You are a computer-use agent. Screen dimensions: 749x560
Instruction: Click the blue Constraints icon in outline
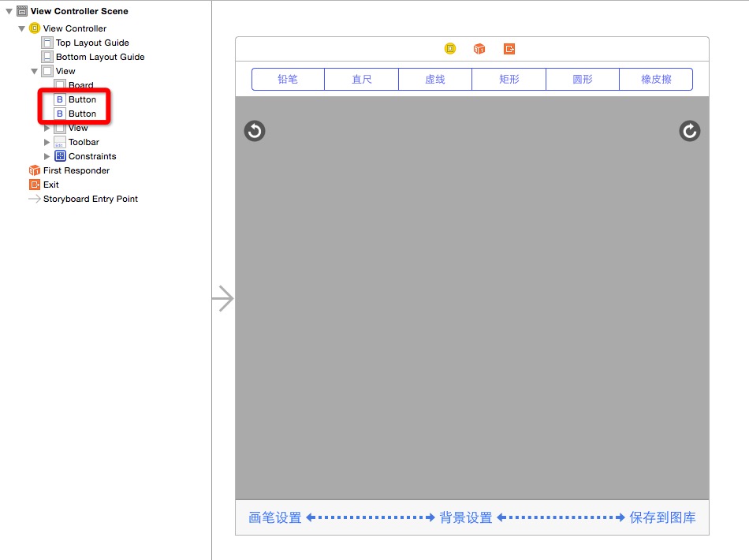(x=60, y=156)
